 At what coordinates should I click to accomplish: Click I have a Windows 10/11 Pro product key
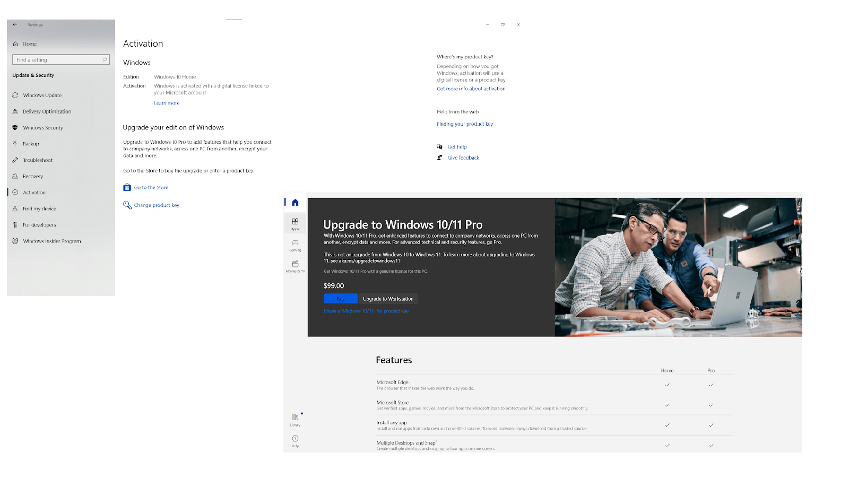(366, 311)
